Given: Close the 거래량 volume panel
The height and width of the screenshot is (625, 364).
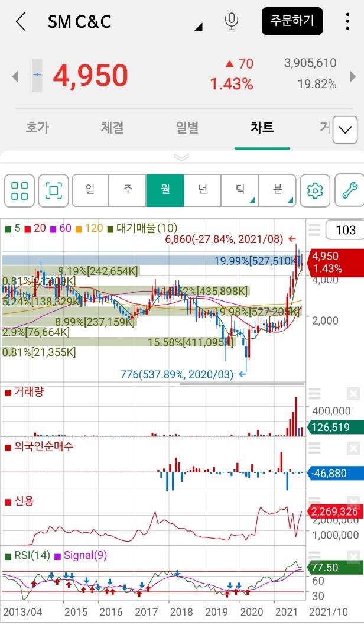Looking at the screenshot, I should point(353,394).
